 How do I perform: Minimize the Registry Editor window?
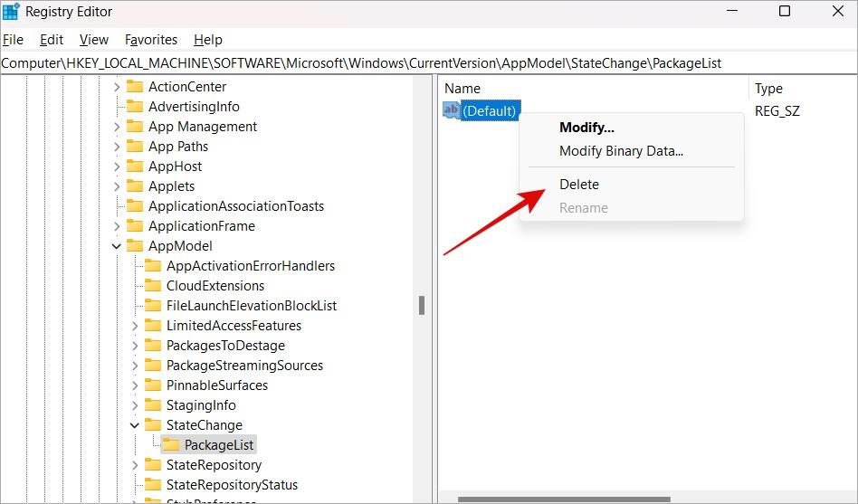tap(732, 11)
